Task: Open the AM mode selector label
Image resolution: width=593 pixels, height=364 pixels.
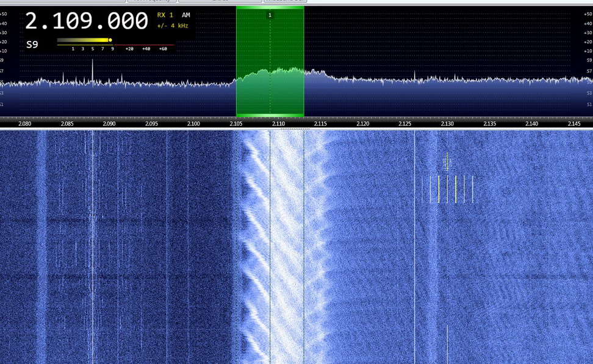Action: pos(185,15)
